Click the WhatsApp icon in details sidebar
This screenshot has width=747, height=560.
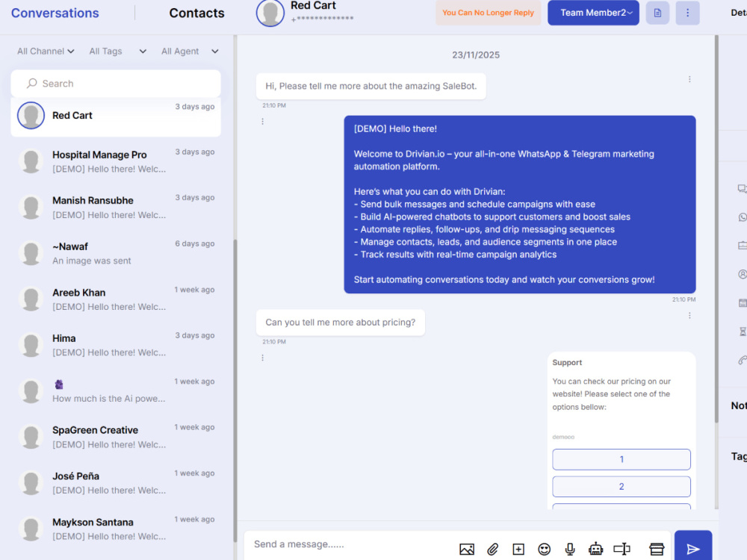(x=743, y=217)
